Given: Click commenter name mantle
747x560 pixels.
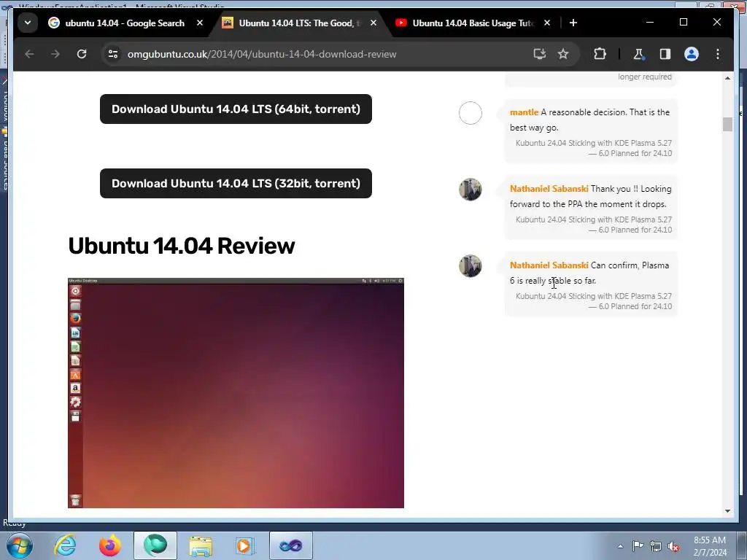Looking at the screenshot, I should 524,112.
